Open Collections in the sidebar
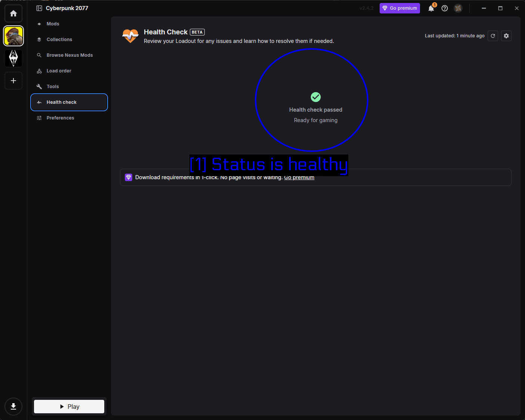 point(69,40)
